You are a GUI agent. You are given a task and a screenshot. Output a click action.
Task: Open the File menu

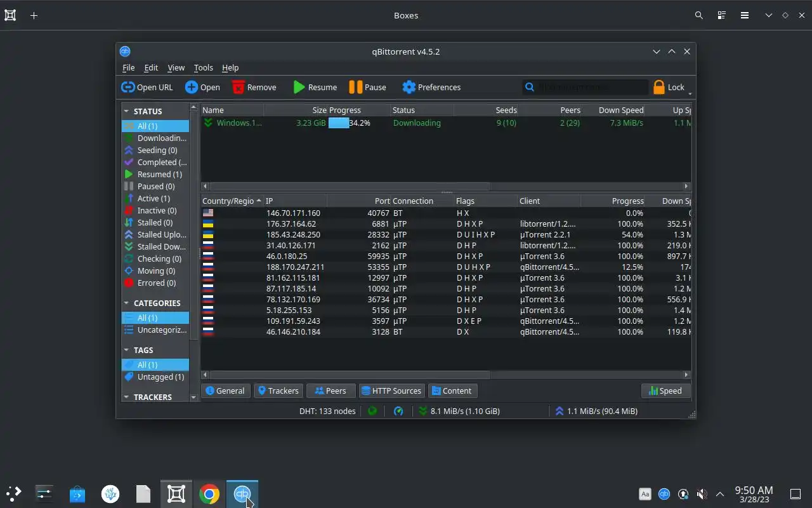(x=128, y=67)
